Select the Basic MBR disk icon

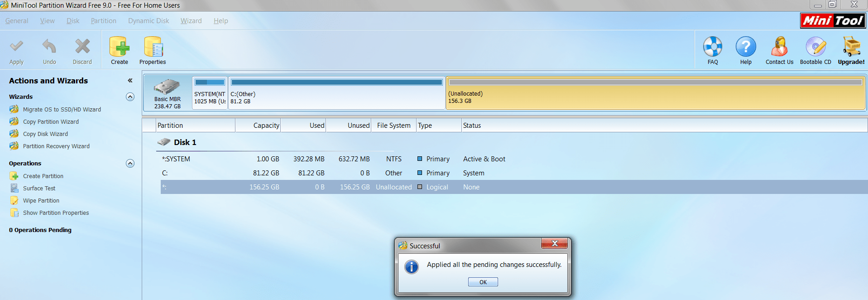click(x=167, y=86)
